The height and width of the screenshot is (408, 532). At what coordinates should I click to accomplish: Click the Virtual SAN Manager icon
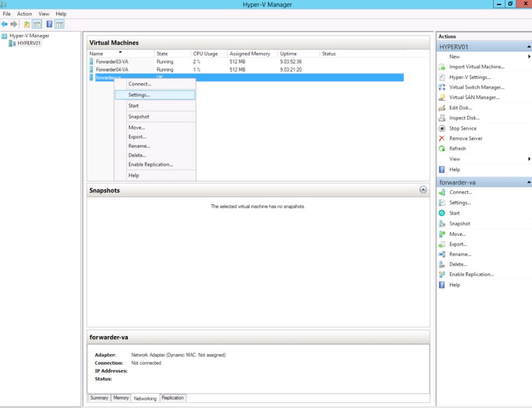coord(442,98)
